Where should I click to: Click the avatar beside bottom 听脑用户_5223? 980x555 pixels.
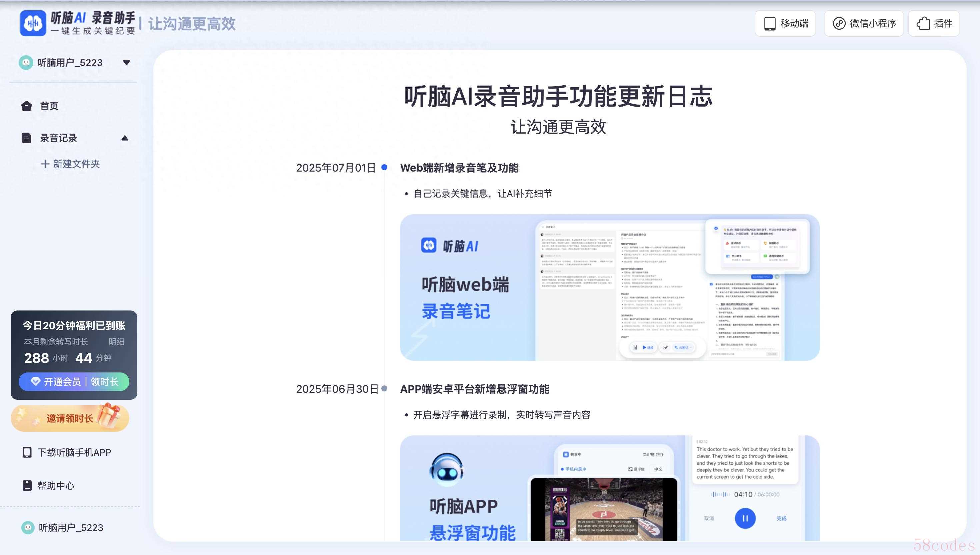coord(28,528)
